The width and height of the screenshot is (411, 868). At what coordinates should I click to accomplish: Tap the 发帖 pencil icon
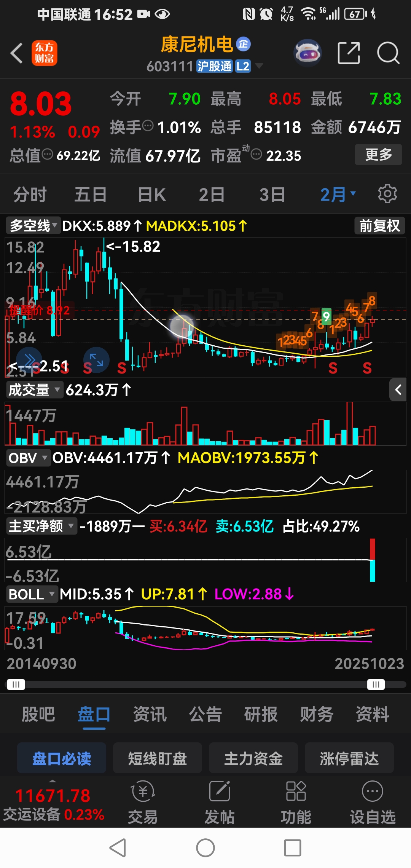pos(220,792)
